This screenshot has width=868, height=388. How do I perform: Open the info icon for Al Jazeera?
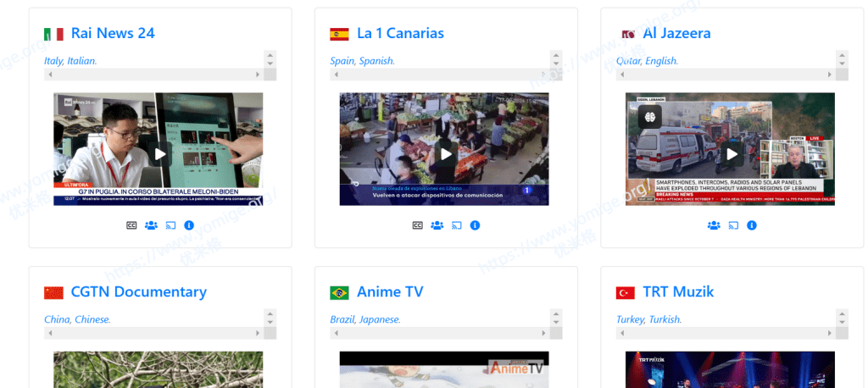pyautogui.click(x=752, y=225)
